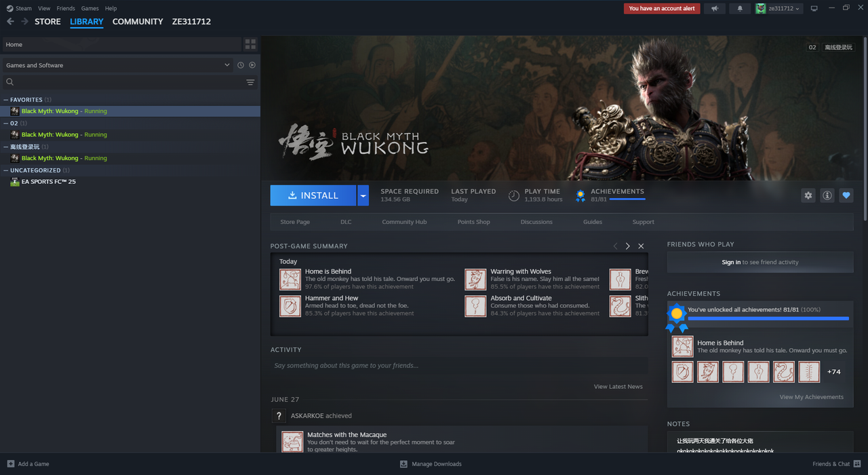This screenshot has height=475, width=868.
Task: Go to previous post-game summary page
Action: click(x=615, y=246)
